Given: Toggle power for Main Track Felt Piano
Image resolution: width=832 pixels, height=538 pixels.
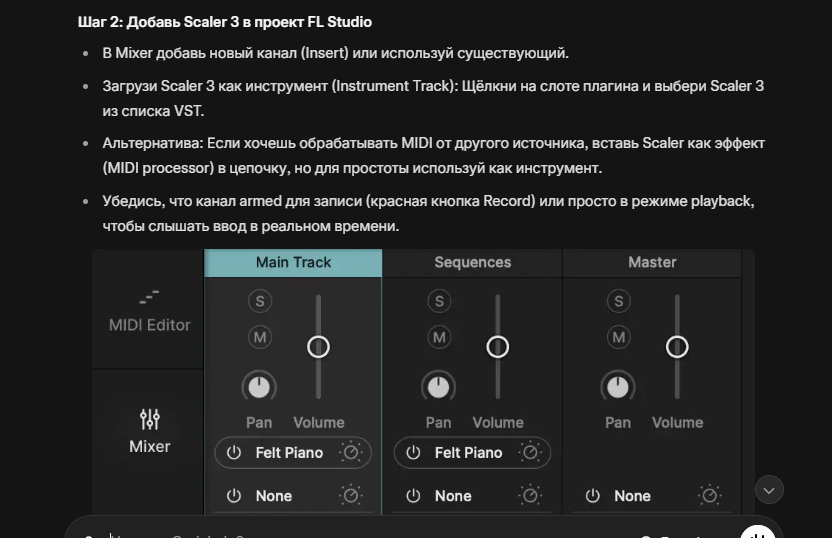Looking at the screenshot, I should tap(234, 453).
